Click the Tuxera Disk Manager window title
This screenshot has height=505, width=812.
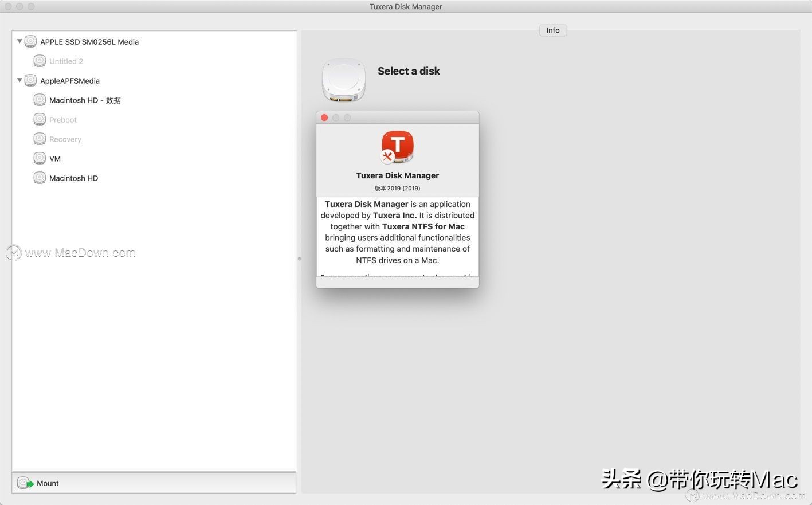pos(406,7)
